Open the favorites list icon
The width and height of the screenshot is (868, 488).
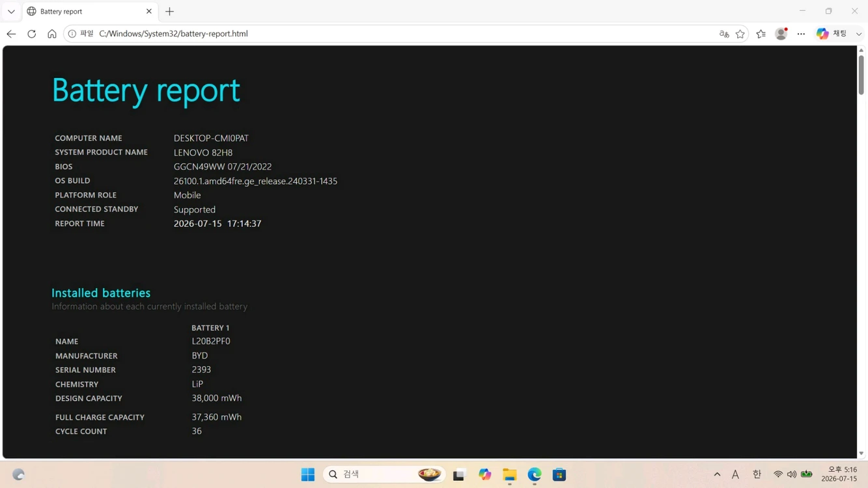pyautogui.click(x=761, y=34)
